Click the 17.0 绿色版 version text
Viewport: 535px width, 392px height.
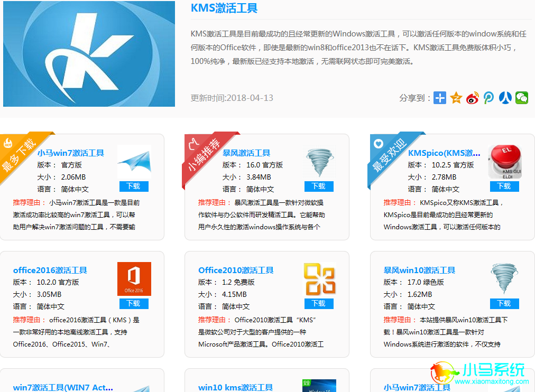point(426,282)
